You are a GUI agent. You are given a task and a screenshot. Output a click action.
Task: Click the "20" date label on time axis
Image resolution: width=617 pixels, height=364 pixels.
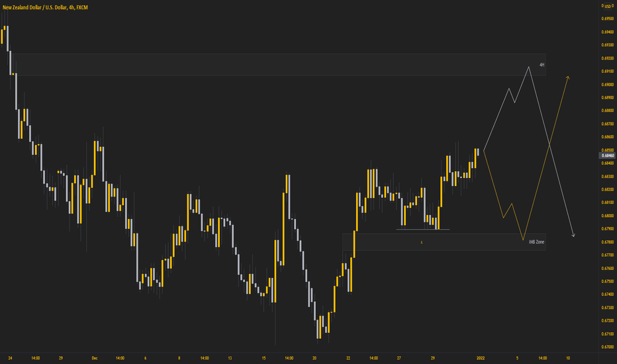click(x=314, y=358)
